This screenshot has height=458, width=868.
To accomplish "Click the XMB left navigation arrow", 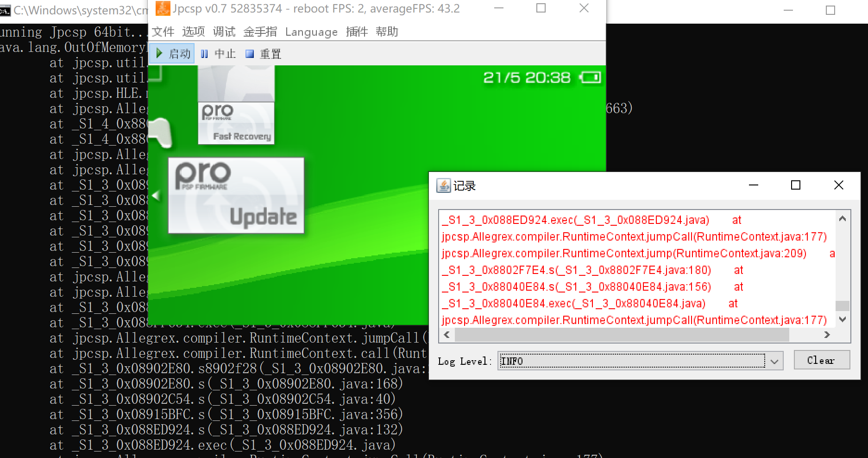I will point(156,196).
